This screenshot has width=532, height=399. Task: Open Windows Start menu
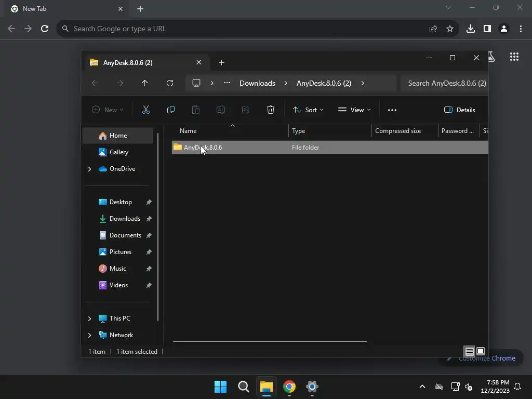pos(220,387)
